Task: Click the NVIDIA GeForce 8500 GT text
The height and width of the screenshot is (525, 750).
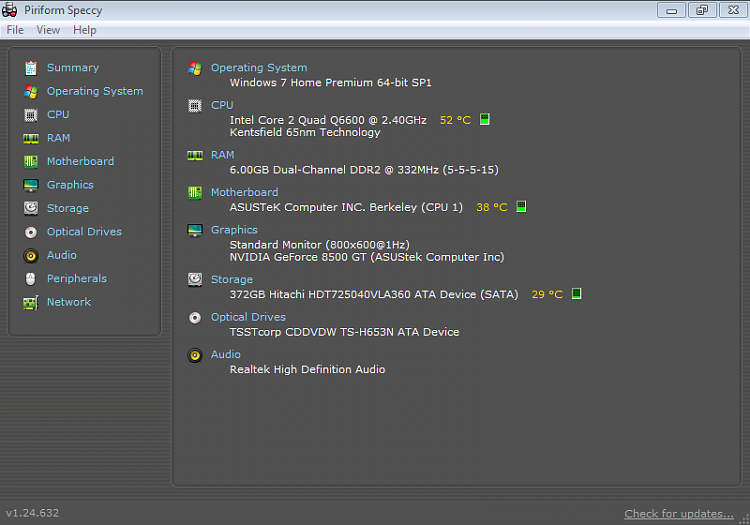Action: pyautogui.click(x=367, y=257)
